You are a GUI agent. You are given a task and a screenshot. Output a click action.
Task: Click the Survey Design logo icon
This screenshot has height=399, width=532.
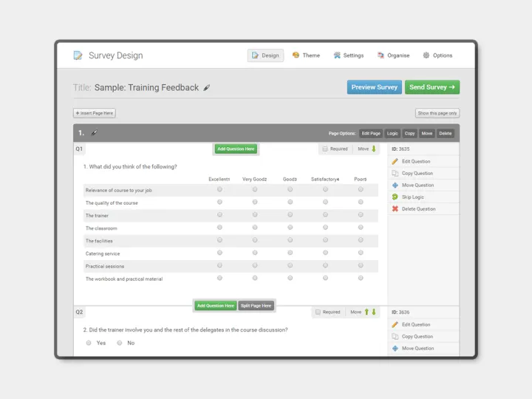(78, 55)
